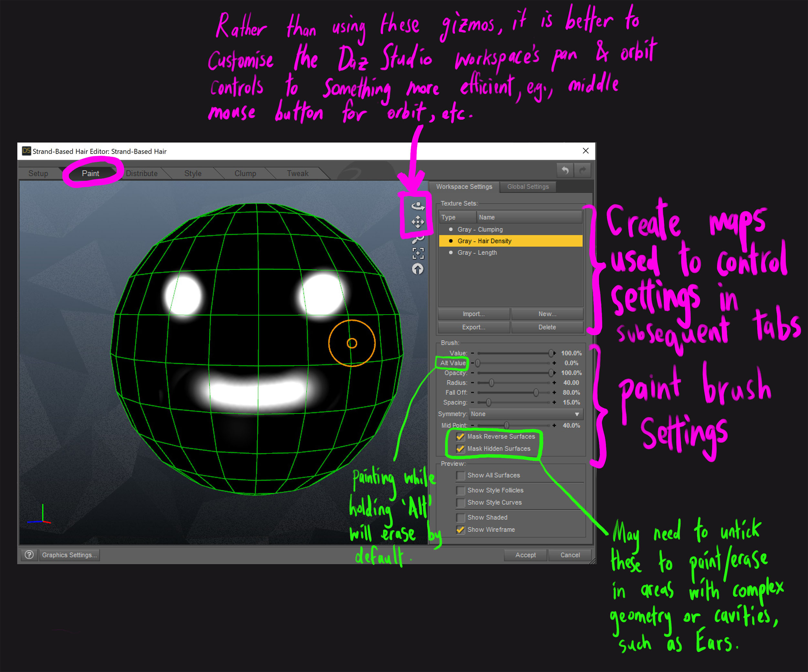Screen dimensions: 808x672
Task: Click the frame selection gizmo icon
Action: point(418,253)
